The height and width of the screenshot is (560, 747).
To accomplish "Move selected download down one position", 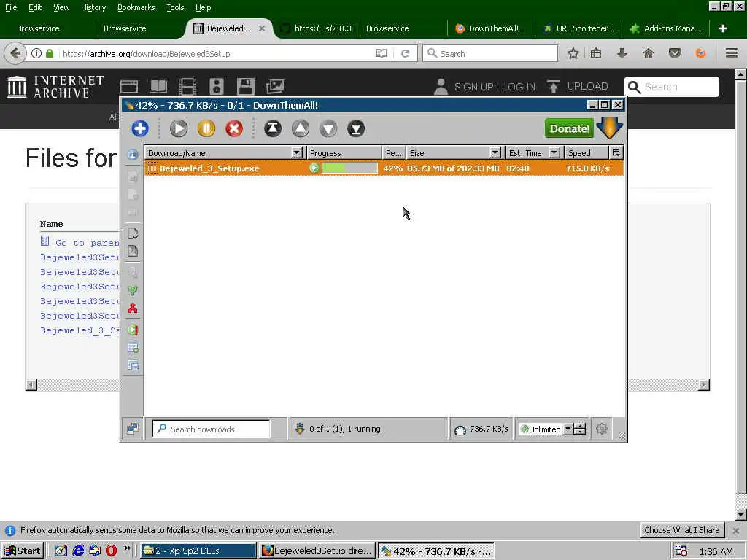I will (x=328, y=128).
